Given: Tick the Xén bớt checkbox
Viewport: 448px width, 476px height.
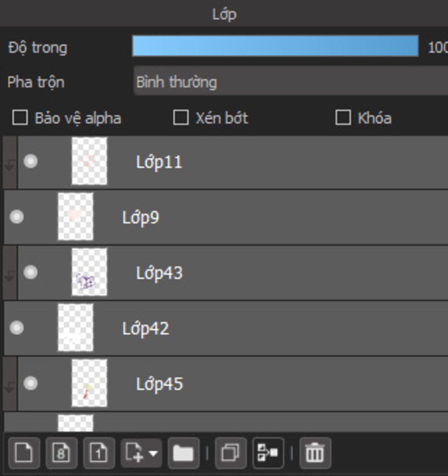Looking at the screenshot, I should (x=181, y=118).
